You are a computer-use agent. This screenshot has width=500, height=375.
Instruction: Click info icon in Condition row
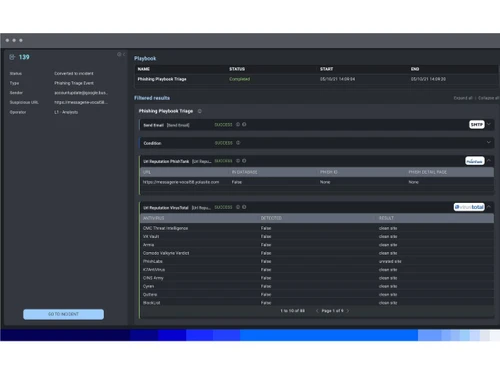pos(238,143)
